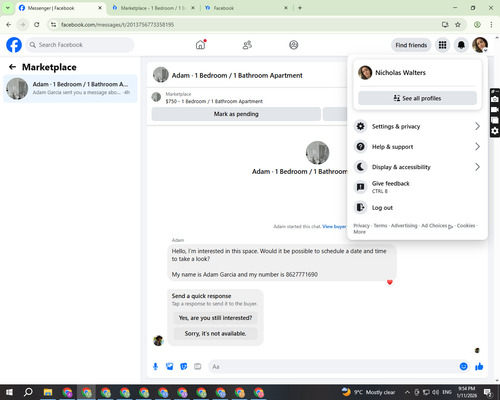This screenshot has width=500, height=400.
Task: Go to Home feed icon
Action: coord(200,45)
